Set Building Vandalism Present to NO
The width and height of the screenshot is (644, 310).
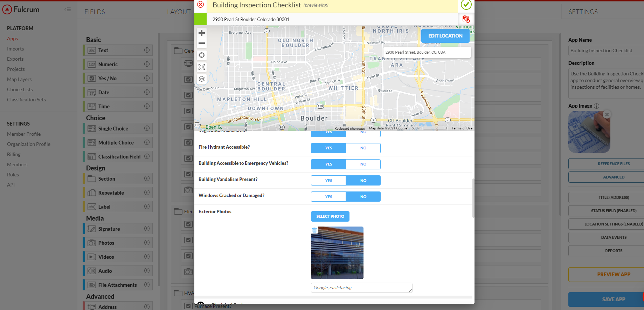click(363, 181)
